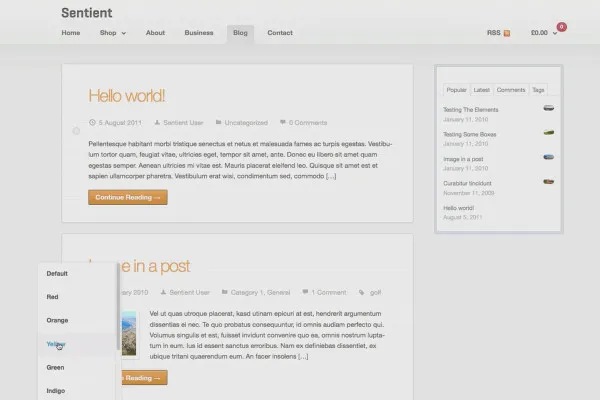Select the Indigo color scheme

pyautogui.click(x=56, y=391)
